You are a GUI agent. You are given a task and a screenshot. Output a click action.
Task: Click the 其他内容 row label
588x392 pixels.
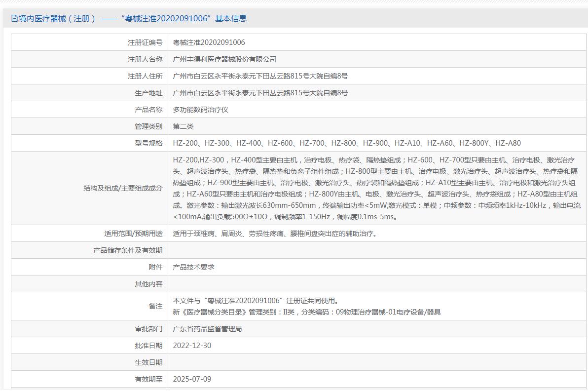[x=148, y=284]
